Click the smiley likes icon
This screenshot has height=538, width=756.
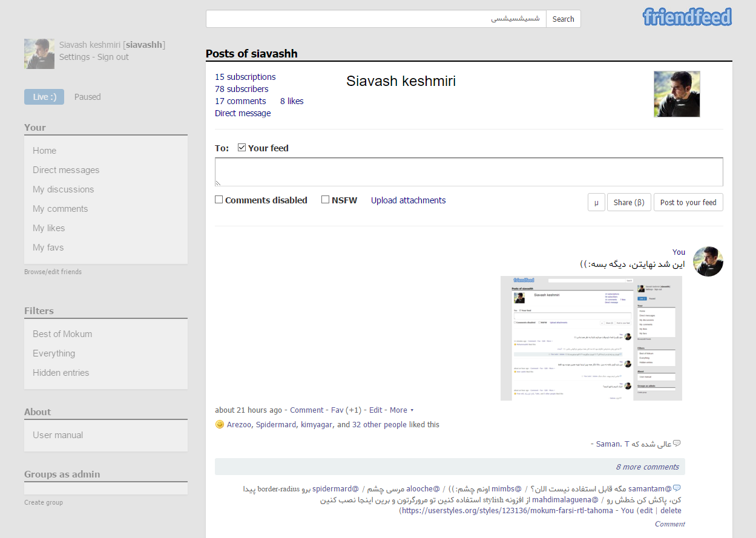tap(220, 424)
